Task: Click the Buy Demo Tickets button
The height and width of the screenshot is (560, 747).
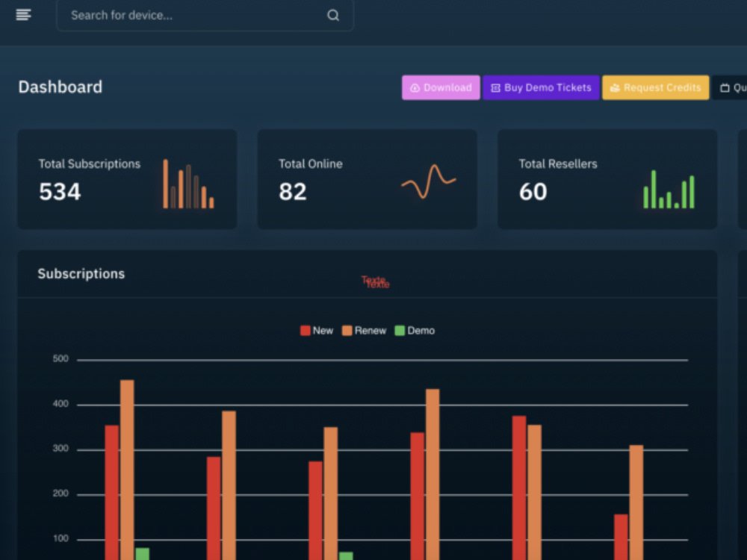Action: pyautogui.click(x=541, y=87)
